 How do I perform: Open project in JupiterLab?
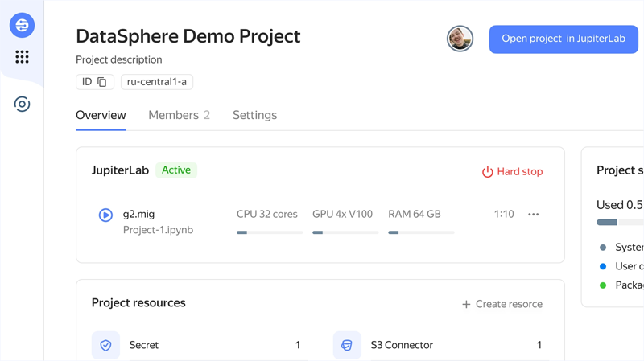point(563,39)
